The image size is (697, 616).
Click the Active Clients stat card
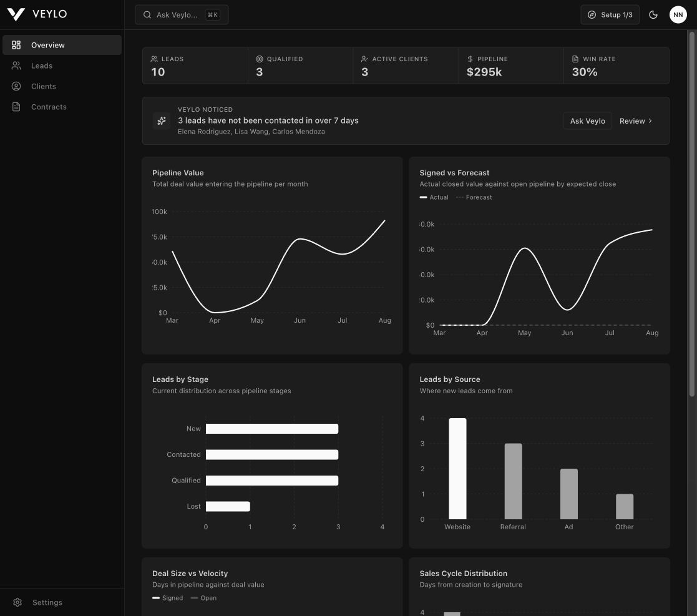pyautogui.click(x=406, y=66)
